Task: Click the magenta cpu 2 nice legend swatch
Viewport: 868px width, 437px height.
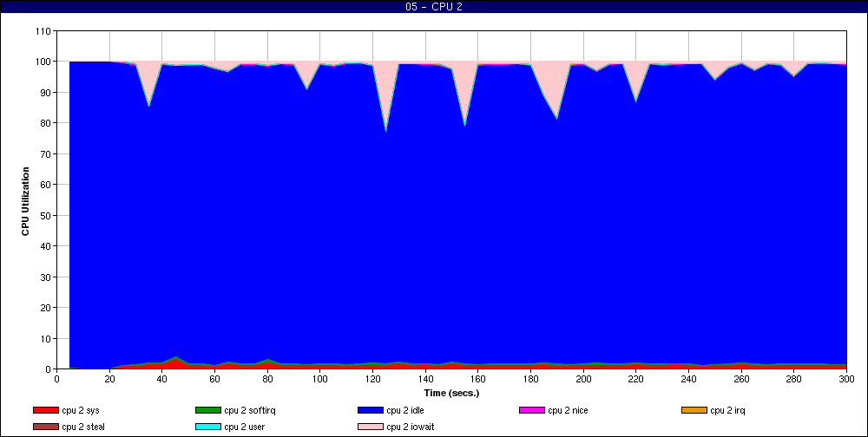Action: click(x=532, y=410)
